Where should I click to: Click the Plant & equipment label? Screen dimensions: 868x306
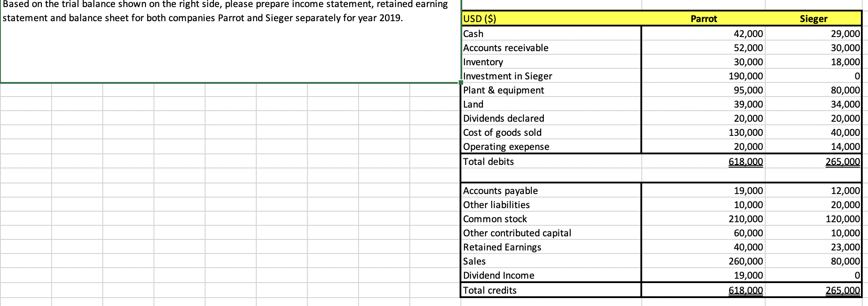tap(504, 90)
